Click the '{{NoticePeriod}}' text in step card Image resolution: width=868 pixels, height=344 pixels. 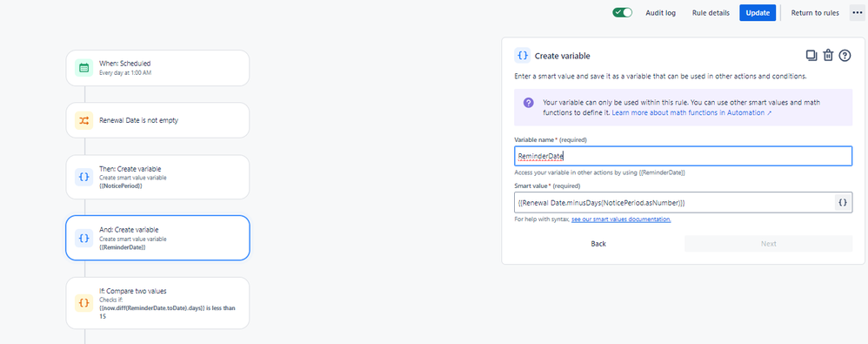coord(121,186)
